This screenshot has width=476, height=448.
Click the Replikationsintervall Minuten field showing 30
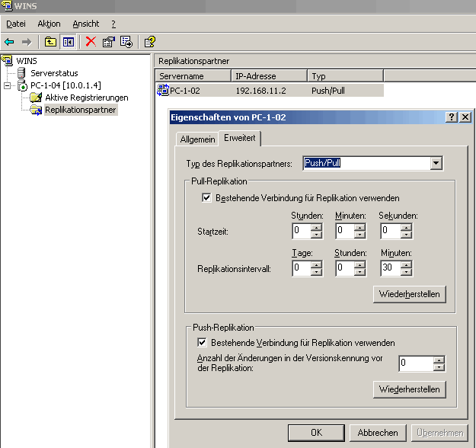point(391,268)
